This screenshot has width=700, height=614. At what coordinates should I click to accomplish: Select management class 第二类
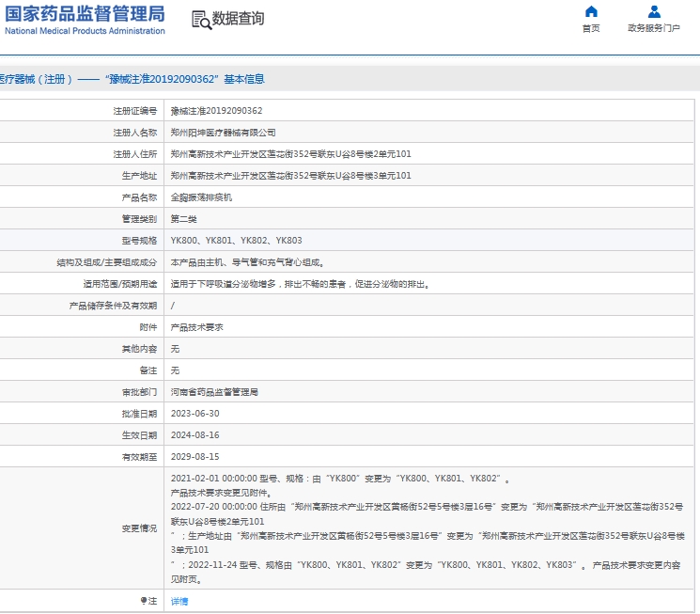click(x=183, y=219)
